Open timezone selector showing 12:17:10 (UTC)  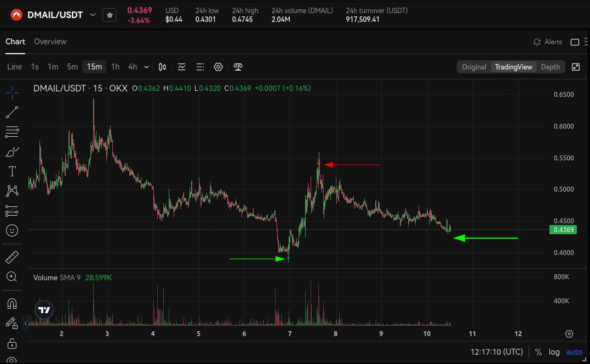[496, 352]
